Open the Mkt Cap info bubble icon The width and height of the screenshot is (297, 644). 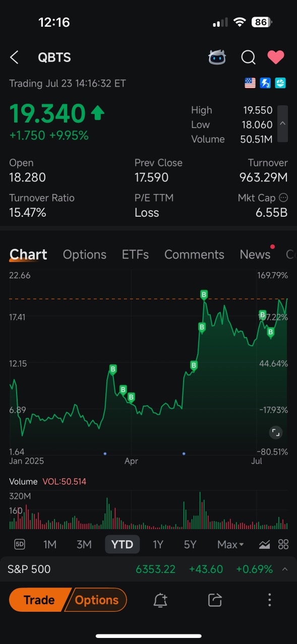(x=283, y=198)
